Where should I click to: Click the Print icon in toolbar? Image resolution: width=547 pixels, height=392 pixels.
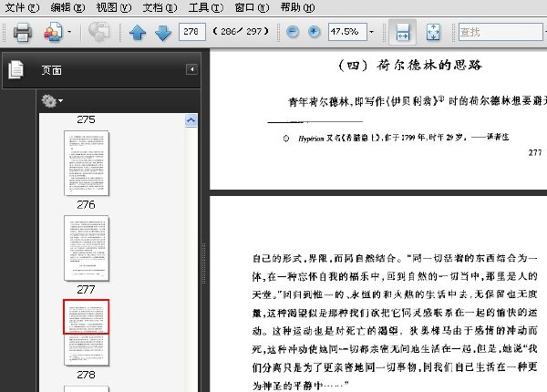23,32
